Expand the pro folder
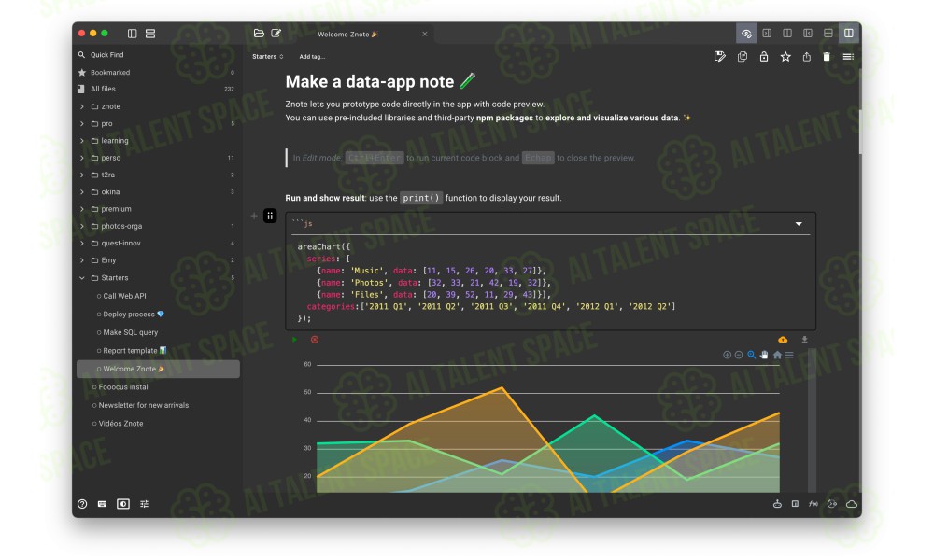 [x=81, y=124]
